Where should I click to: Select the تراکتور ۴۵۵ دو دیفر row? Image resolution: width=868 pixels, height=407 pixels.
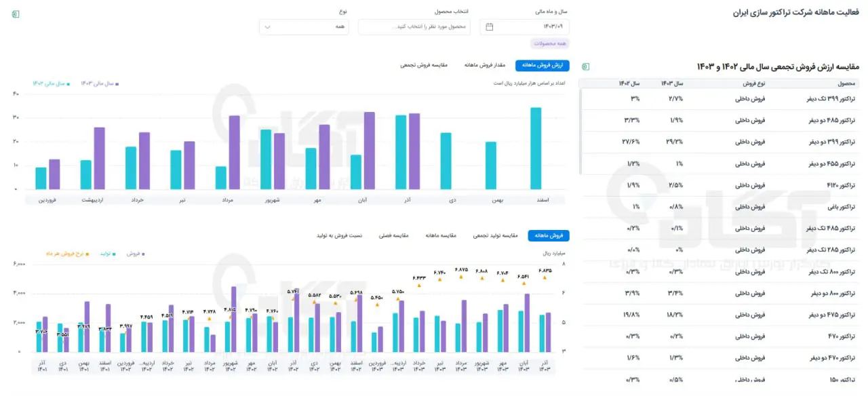719,163
